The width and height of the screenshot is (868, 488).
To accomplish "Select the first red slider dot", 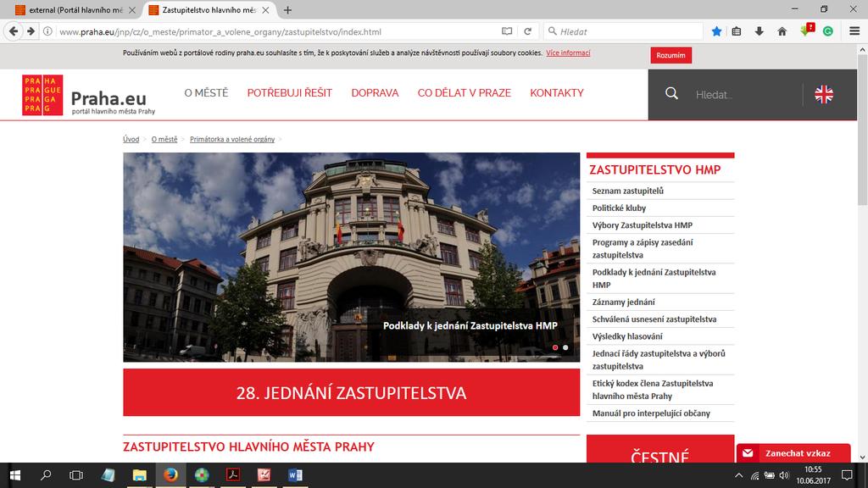I will (555, 347).
